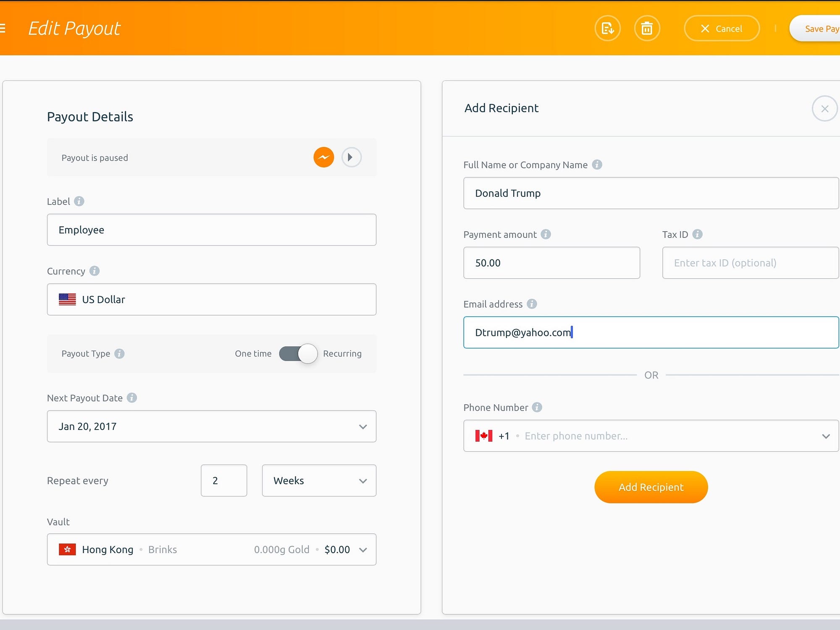The width and height of the screenshot is (840, 630).
Task: Open the Hong Kong Vault dropdown
Action: click(363, 550)
